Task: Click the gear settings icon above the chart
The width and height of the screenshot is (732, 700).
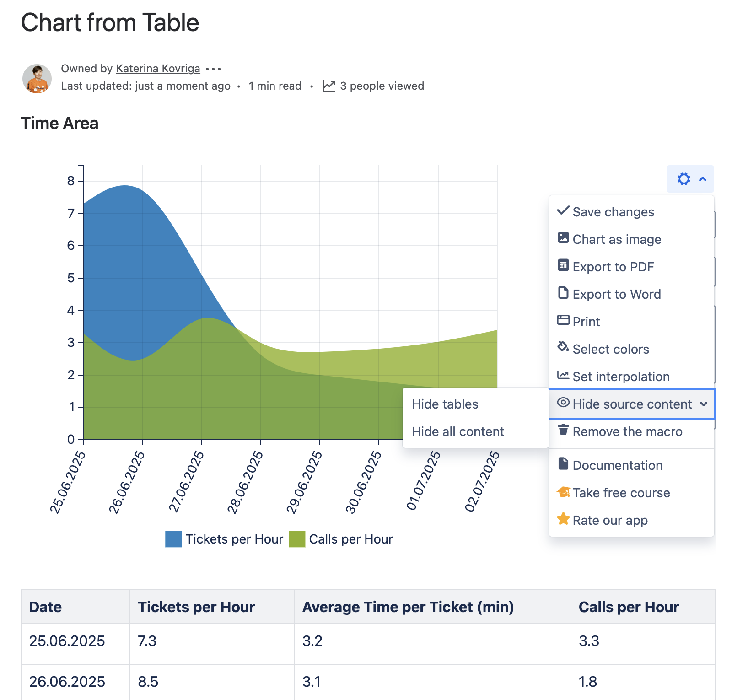Action: click(x=684, y=179)
